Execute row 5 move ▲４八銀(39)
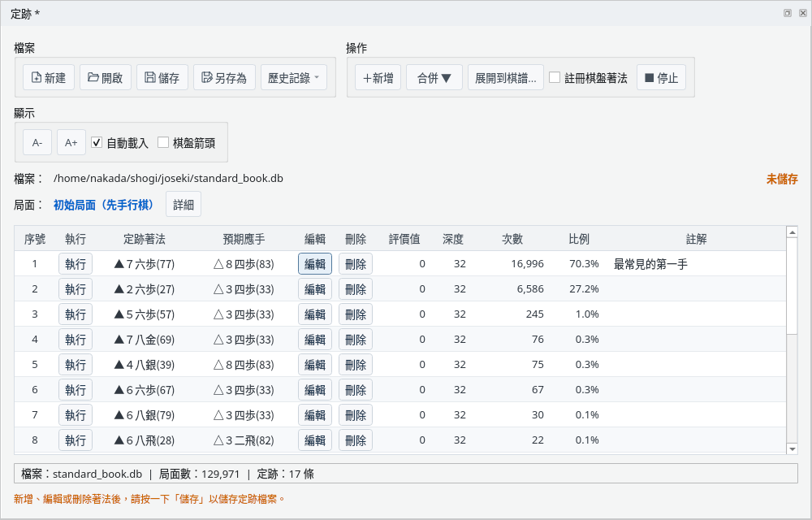The width and height of the screenshot is (812, 520). coord(76,365)
